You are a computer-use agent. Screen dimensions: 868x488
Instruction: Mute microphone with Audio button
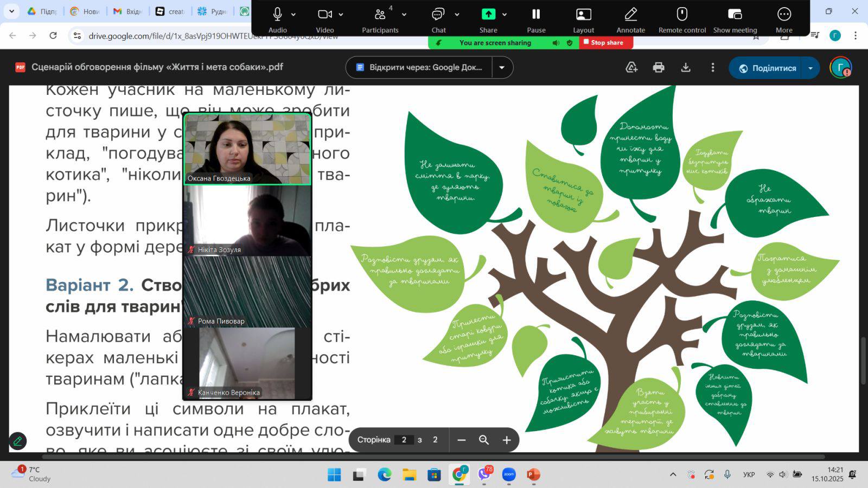click(277, 20)
